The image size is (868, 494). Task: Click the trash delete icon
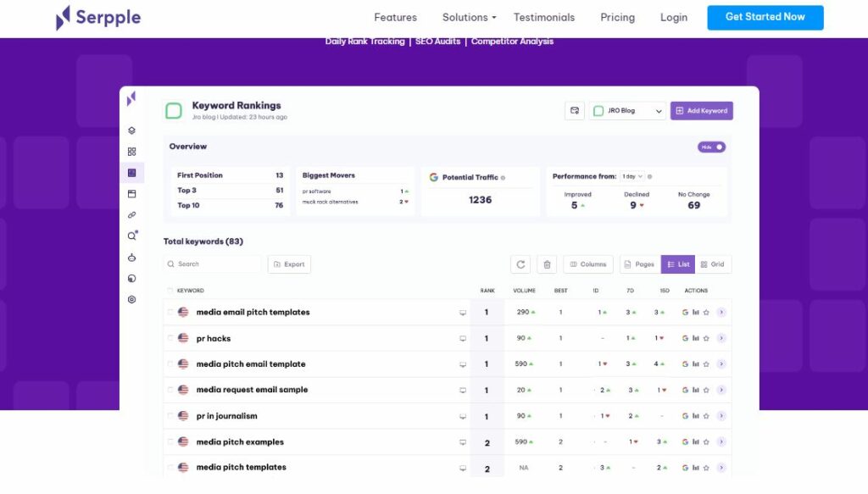[x=547, y=264]
